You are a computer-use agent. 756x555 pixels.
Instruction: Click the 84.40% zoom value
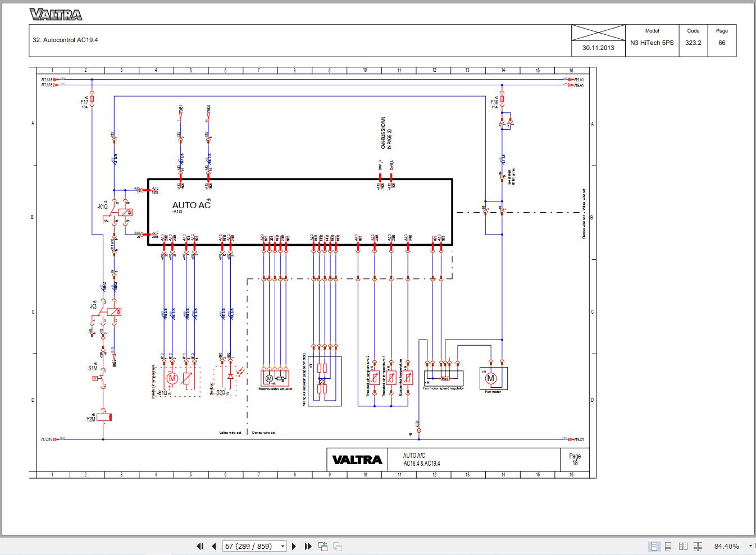727,546
